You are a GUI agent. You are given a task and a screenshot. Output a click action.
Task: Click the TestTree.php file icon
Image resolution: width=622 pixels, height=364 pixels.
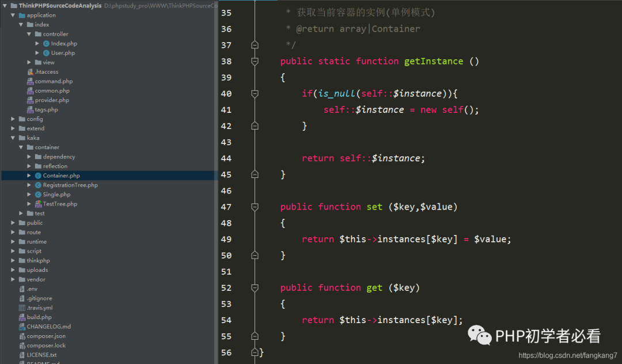click(38, 204)
